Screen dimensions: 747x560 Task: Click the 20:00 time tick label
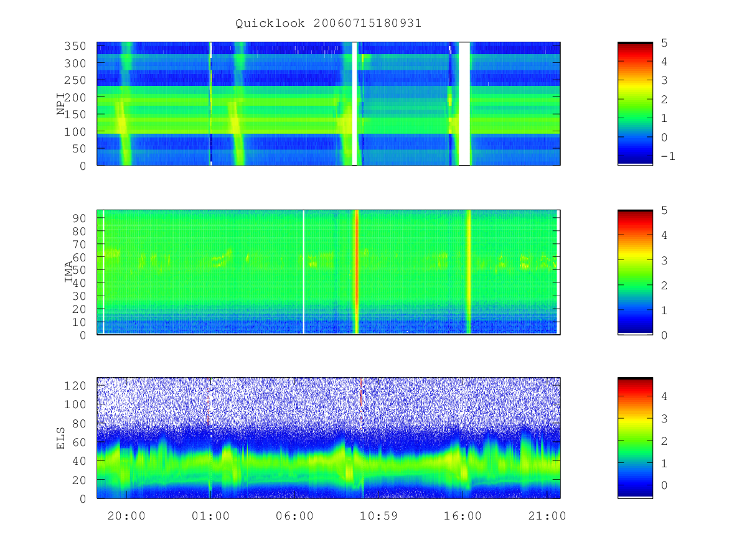pyautogui.click(x=126, y=516)
